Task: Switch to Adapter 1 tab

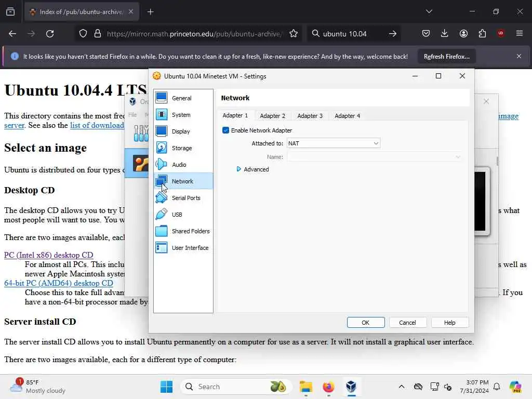Action: (235, 116)
